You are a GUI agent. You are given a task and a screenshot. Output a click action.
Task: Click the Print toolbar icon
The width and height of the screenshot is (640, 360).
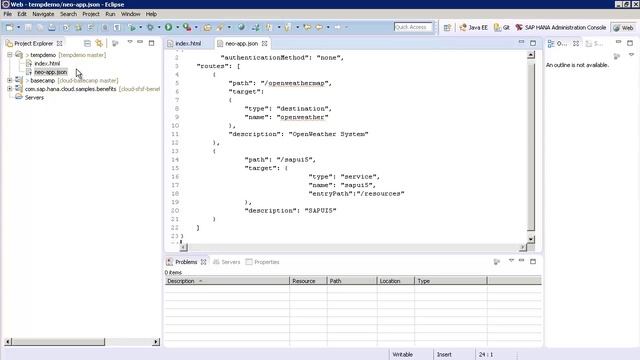tap(52, 27)
